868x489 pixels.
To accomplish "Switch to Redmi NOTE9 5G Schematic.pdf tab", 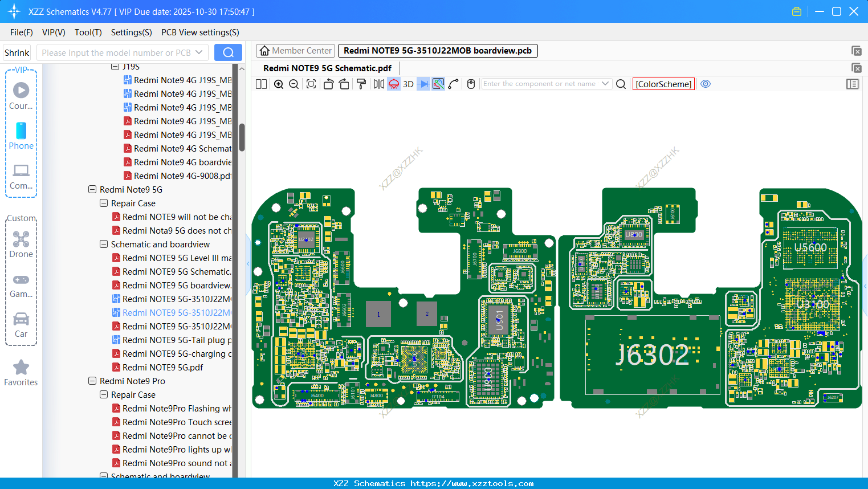I will [327, 68].
